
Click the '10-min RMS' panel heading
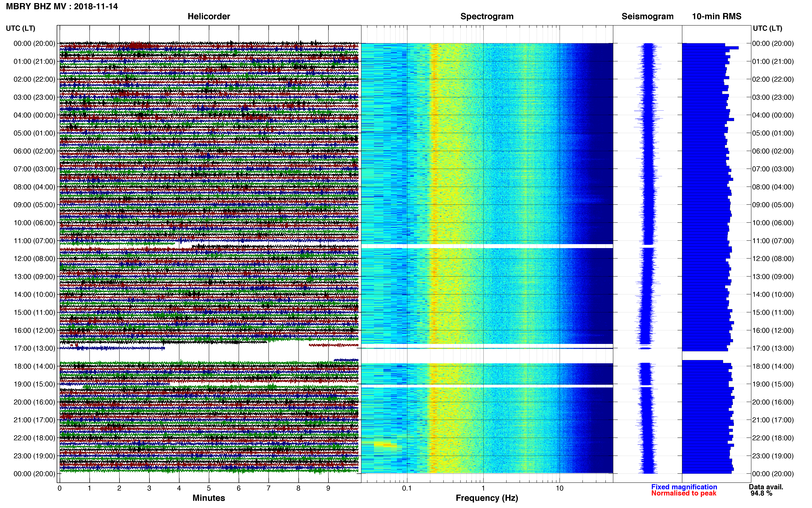pos(717,16)
